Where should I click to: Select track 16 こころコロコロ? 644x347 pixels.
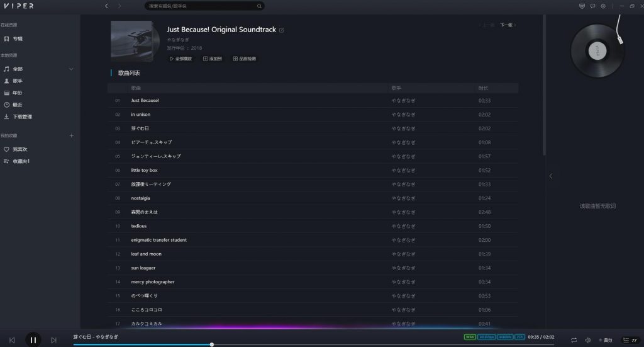click(x=313, y=310)
